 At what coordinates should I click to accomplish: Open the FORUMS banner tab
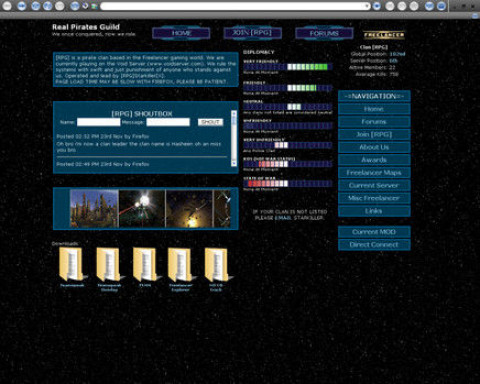point(324,33)
